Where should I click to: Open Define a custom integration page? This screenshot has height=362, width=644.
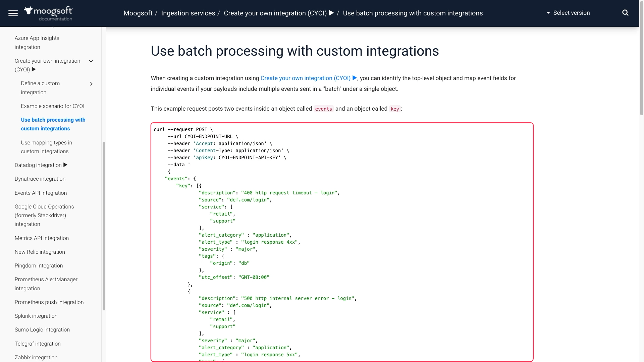pos(40,88)
